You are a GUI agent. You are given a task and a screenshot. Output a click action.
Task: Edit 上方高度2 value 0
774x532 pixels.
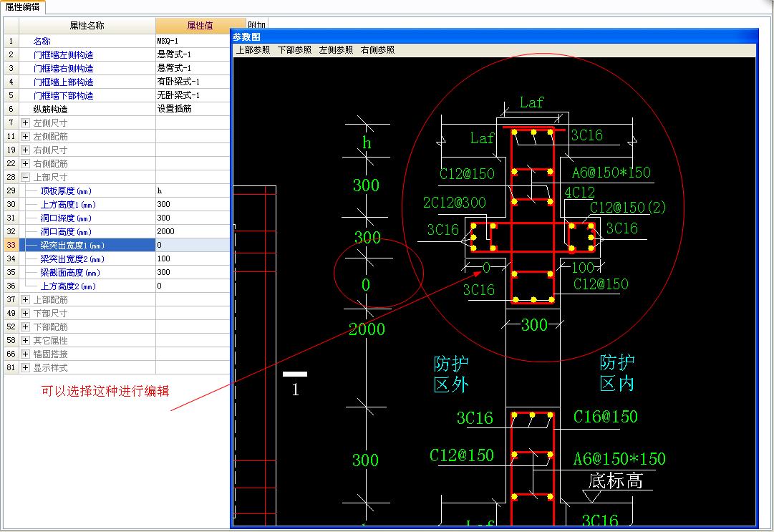click(193, 286)
